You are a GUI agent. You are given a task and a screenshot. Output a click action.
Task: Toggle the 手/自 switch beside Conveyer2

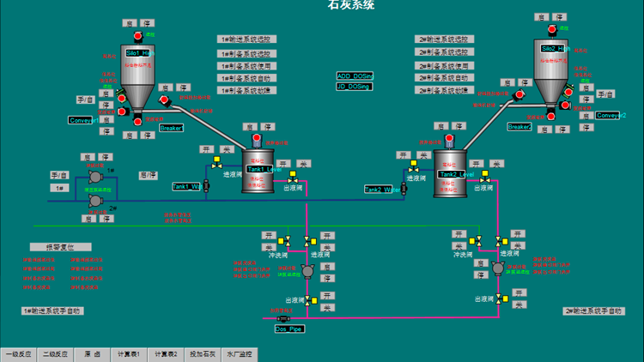click(x=606, y=94)
